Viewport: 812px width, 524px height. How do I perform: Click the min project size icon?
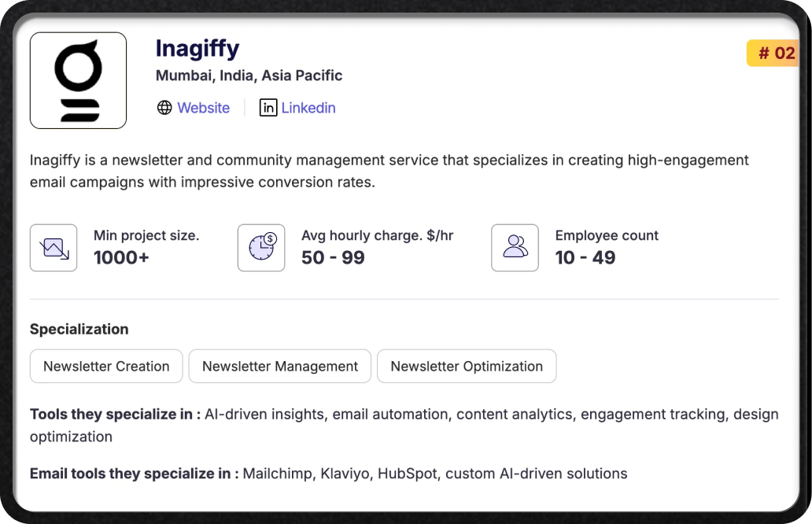coord(54,248)
